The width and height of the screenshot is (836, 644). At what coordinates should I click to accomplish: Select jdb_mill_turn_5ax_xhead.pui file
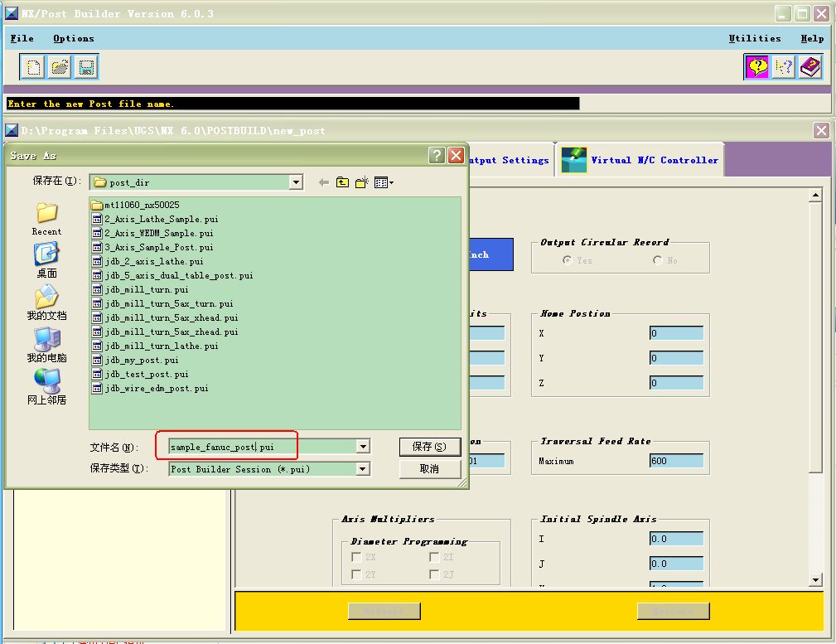point(165,318)
